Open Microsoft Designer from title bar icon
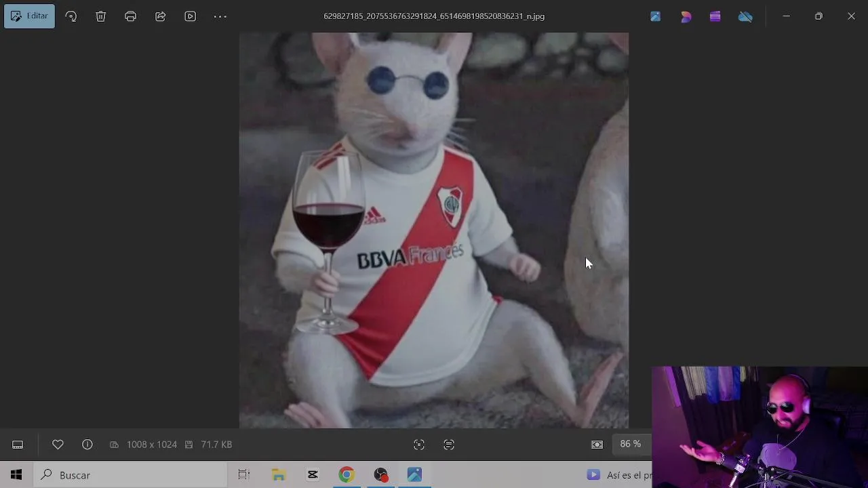This screenshot has height=488, width=868. (x=686, y=16)
